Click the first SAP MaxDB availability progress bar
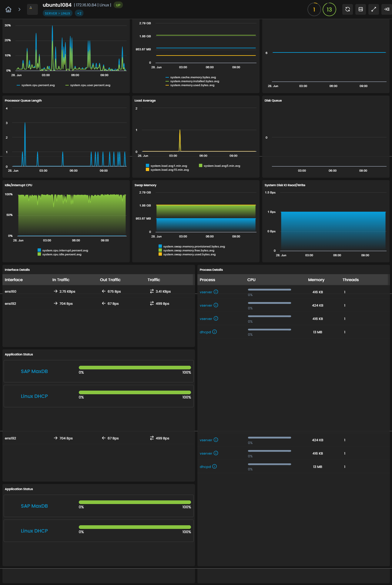The height and width of the screenshot is (585, 392). pyautogui.click(x=135, y=368)
